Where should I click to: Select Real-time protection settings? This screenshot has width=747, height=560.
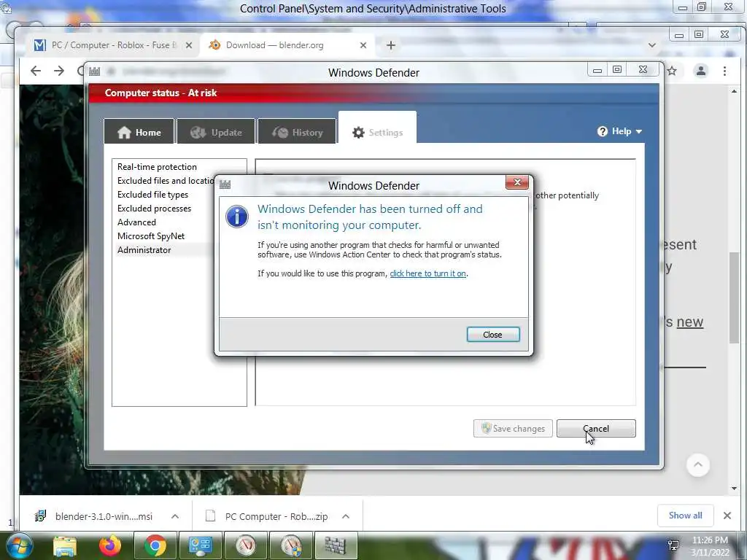[158, 167]
